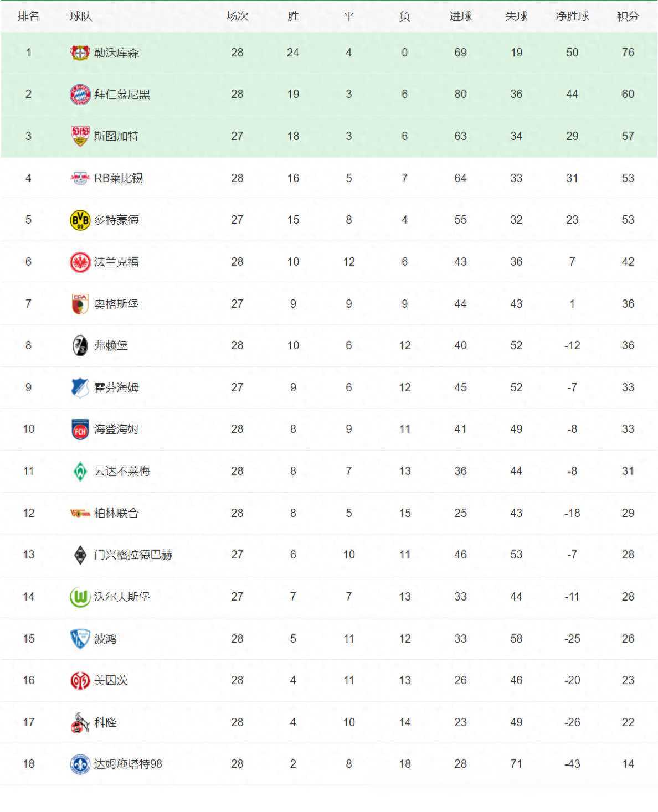This screenshot has height=812, width=658.
Task: Open the 拜仁慕尼黑 team name link
Action: 122,95
